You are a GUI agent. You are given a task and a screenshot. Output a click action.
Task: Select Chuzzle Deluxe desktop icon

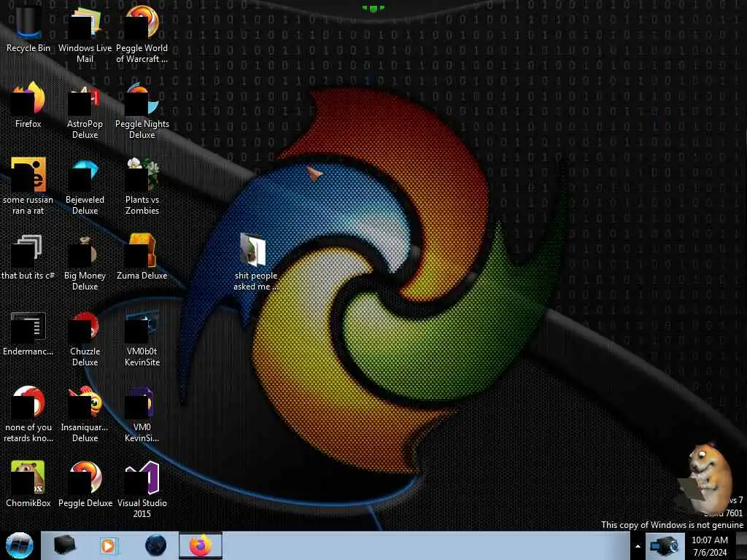pyautogui.click(x=85, y=338)
